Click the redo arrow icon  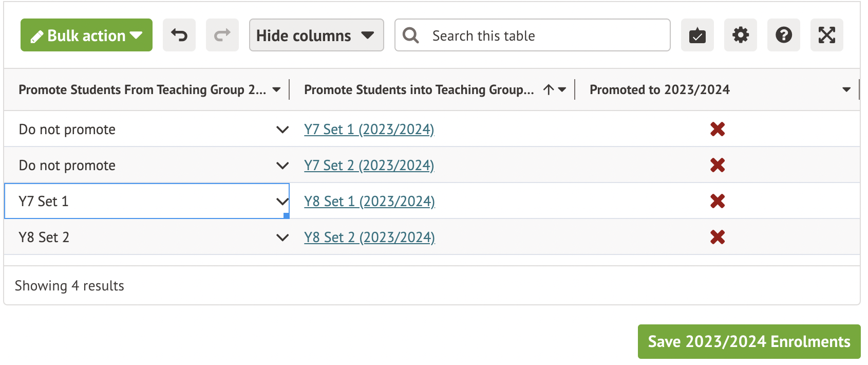point(222,35)
